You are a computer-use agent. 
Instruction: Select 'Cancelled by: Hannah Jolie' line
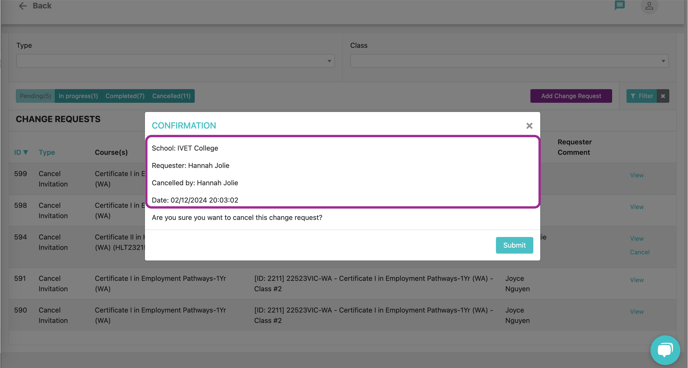[x=195, y=183]
